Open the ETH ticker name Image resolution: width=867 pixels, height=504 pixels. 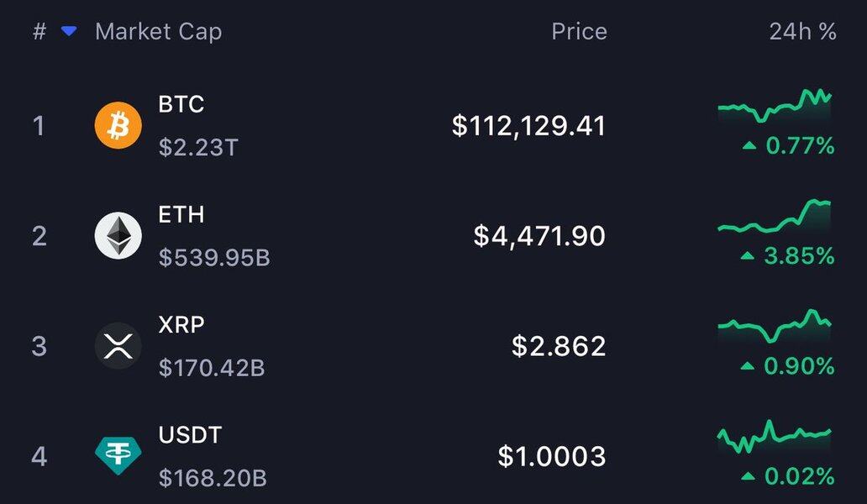181,214
